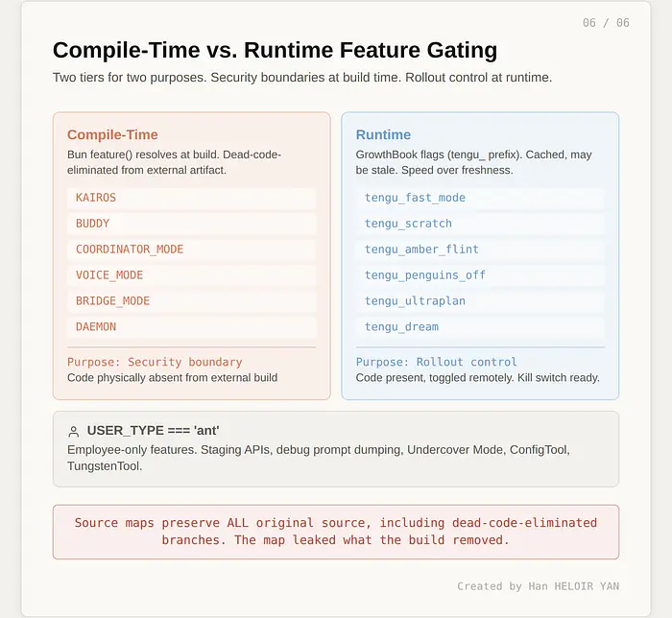Select the BUDDY feature flag entry
Image resolution: width=672 pixels, height=618 pixels.
pyautogui.click(x=191, y=224)
